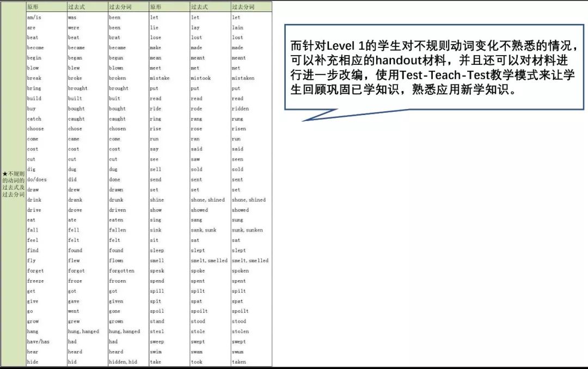This screenshot has height=369, width=588.
Task: Click the "swam" cell
Action: click(x=197, y=352)
